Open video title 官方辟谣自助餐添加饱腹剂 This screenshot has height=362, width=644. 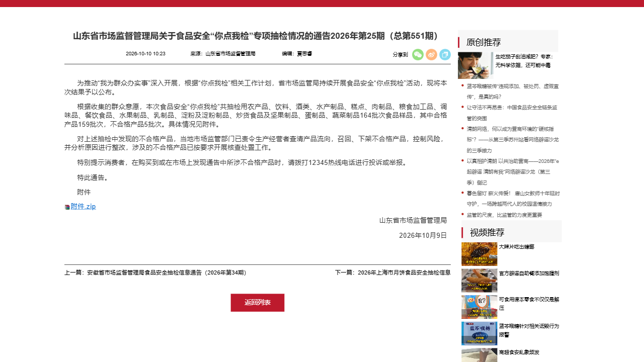[x=529, y=273]
